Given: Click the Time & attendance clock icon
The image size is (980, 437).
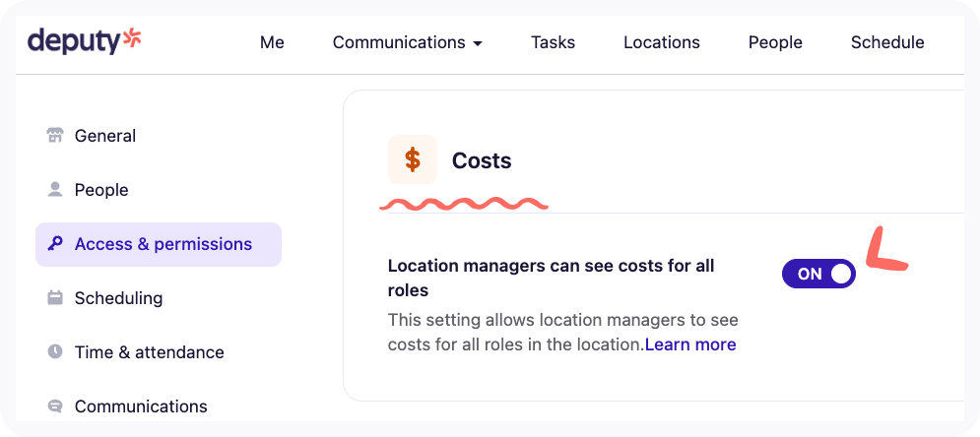Looking at the screenshot, I should point(55,352).
